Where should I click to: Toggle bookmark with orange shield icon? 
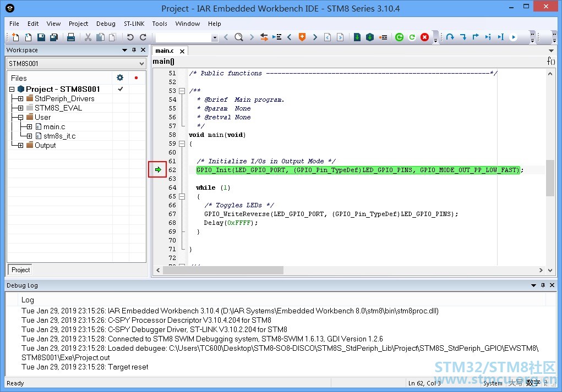tap(302, 37)
